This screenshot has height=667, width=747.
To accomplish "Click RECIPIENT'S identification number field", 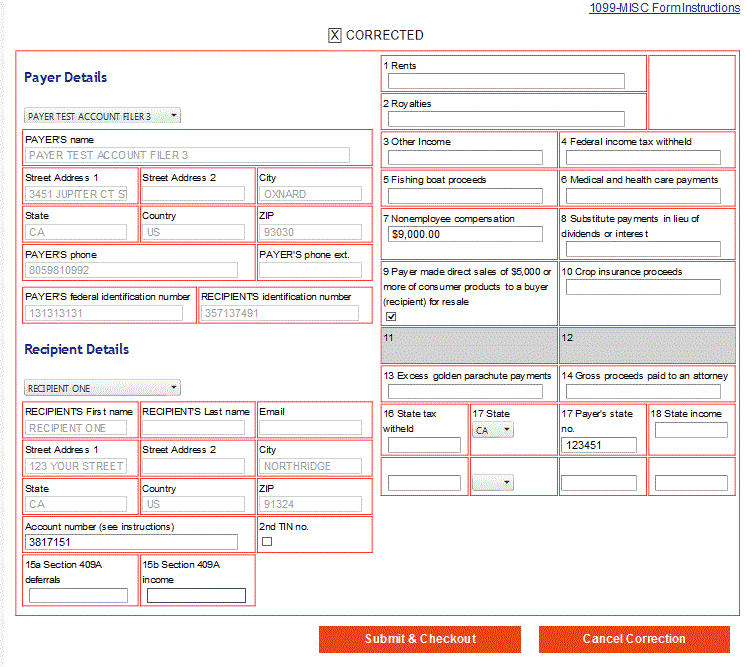I will pyautogui.click(x=280, y=313).
